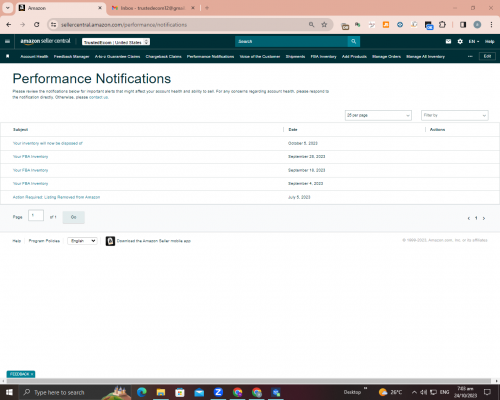Open 'Your FBA Inventory' notification dated September 4

[x=30, y=184]
